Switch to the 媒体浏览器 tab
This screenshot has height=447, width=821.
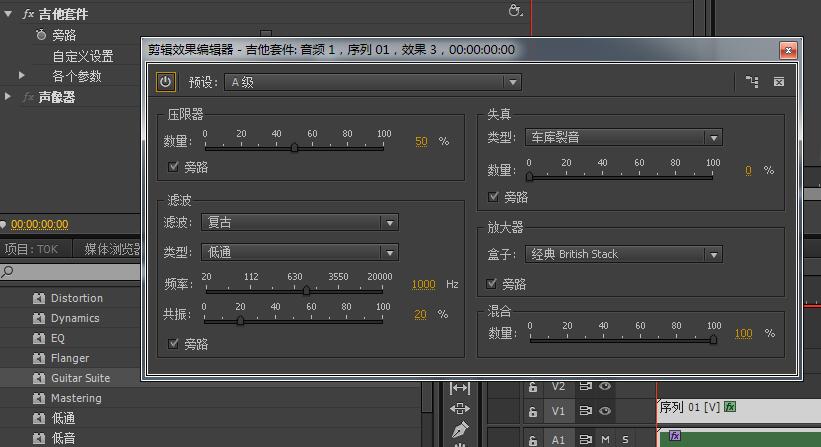(x=112, y=249)
